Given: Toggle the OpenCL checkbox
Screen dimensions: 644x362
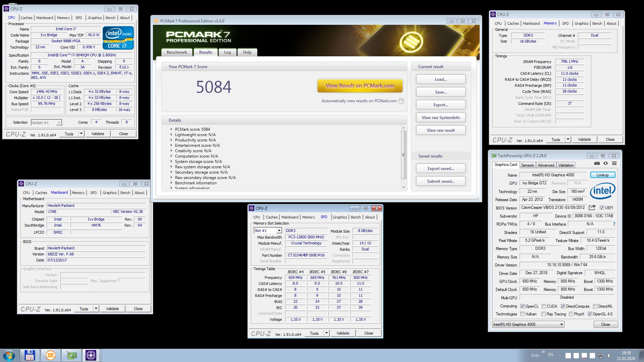Looking at the screenshot, I should [x=522, y=306].
